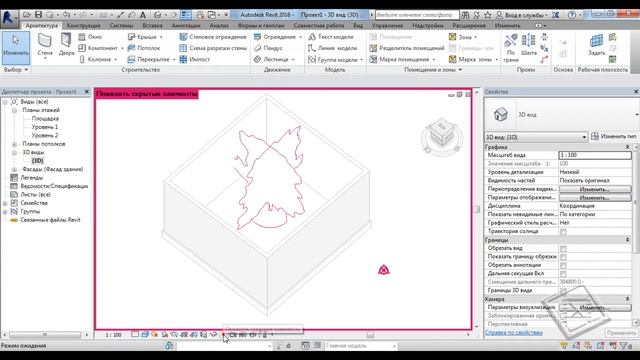Click the ViewCube navigation widget
Image resolution: width=640 pixels, height=360 pixels.
(442, 136)
